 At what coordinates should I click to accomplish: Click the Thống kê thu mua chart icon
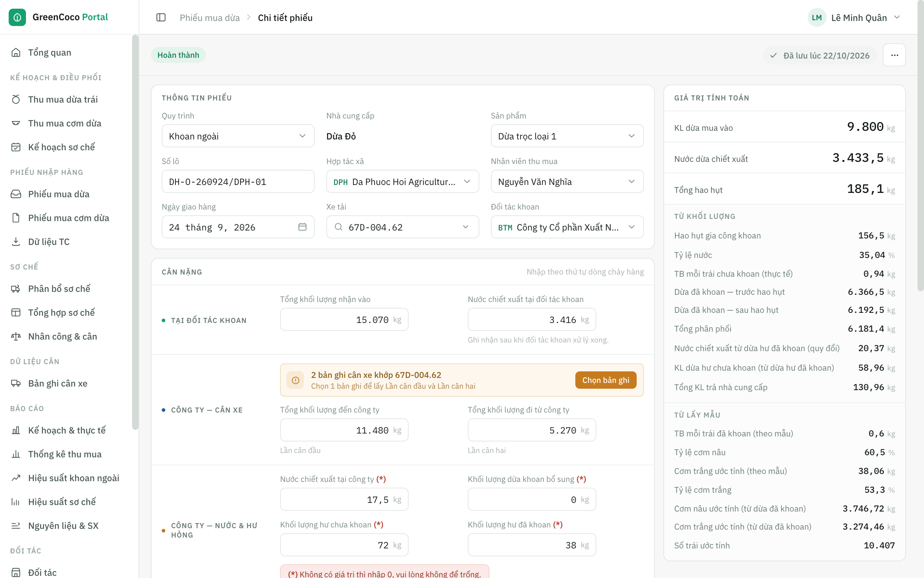pyautogui.click(x=16, y=454)
